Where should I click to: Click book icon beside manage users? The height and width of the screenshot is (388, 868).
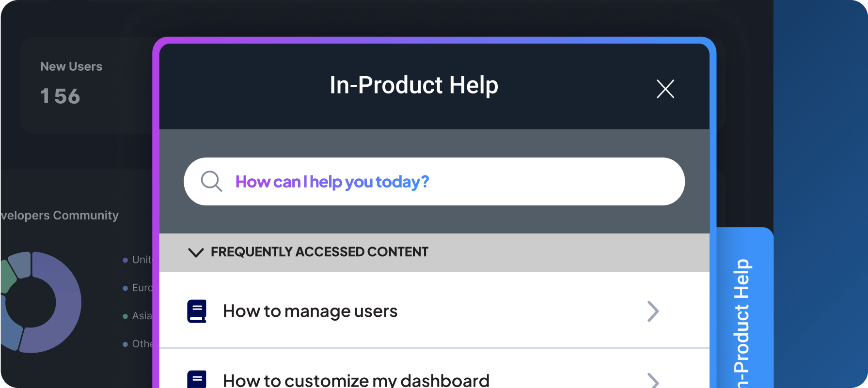tap(197, 311)
